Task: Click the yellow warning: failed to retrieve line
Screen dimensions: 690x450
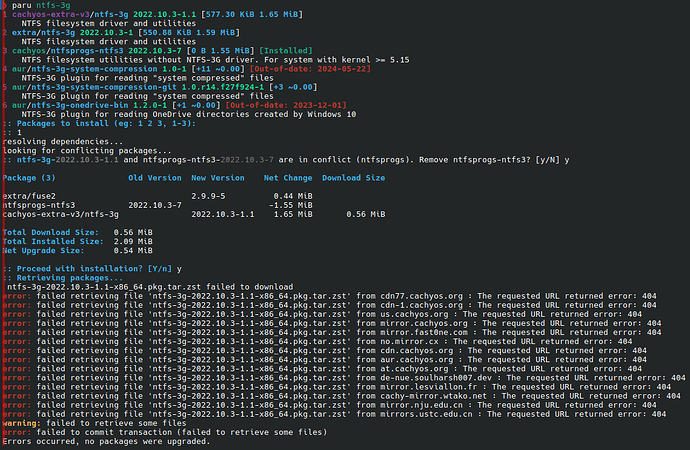Action: coord(94,423)
